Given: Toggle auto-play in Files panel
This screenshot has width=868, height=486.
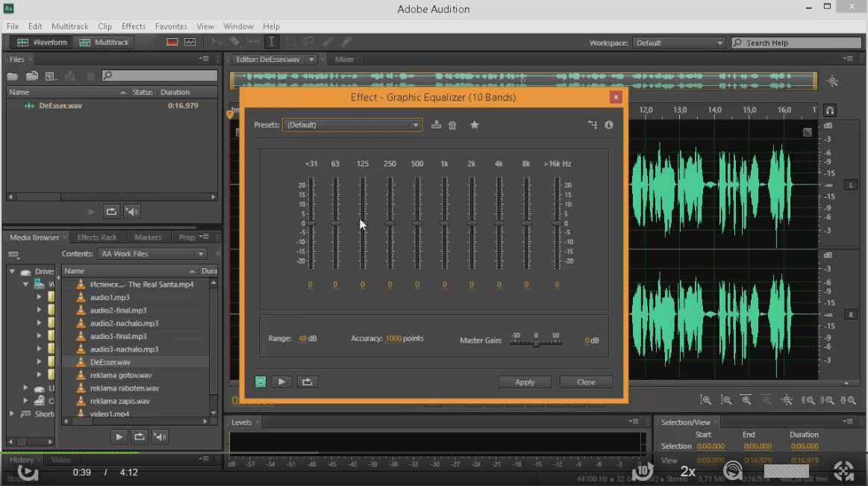Looking at the screenshot, I should [x=131, y=211].
